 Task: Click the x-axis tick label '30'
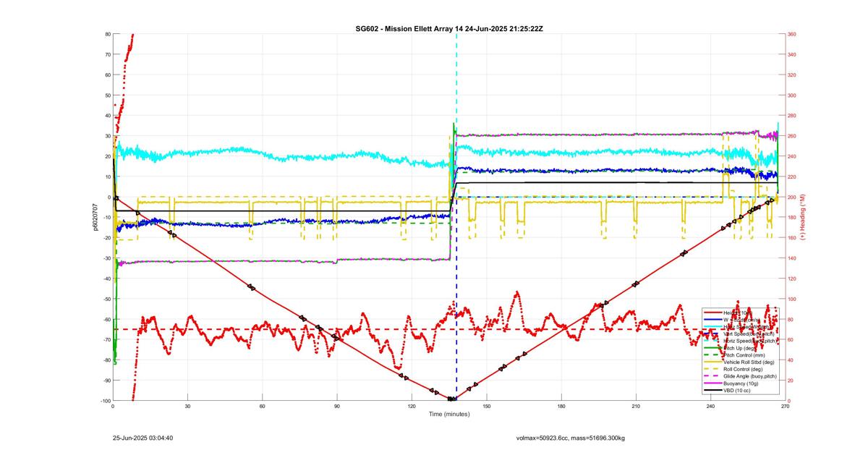pos(187,406)
